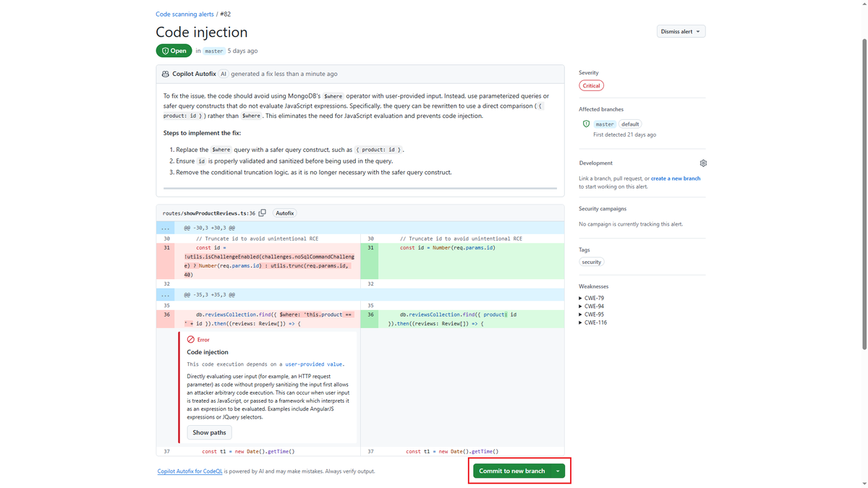Click the Critical severity badge
The height and width of the screenshot is (488, 868).
pyautogui.click(x=591, y=85)
